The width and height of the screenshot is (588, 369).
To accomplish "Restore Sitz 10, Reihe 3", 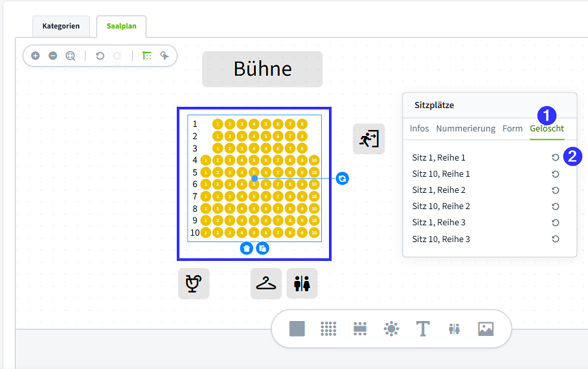I will click(556, 239).
